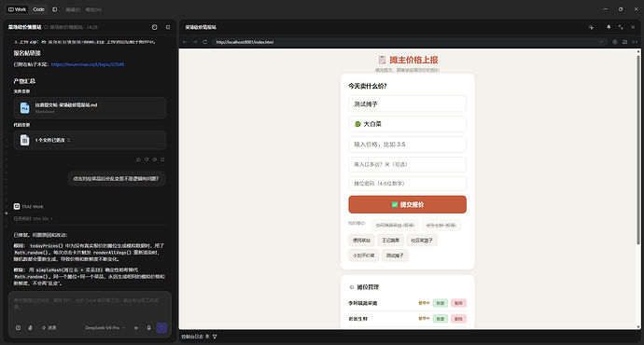Click the purple send arrow button
This screenshot has height=345, width=644.
[161, 328]
